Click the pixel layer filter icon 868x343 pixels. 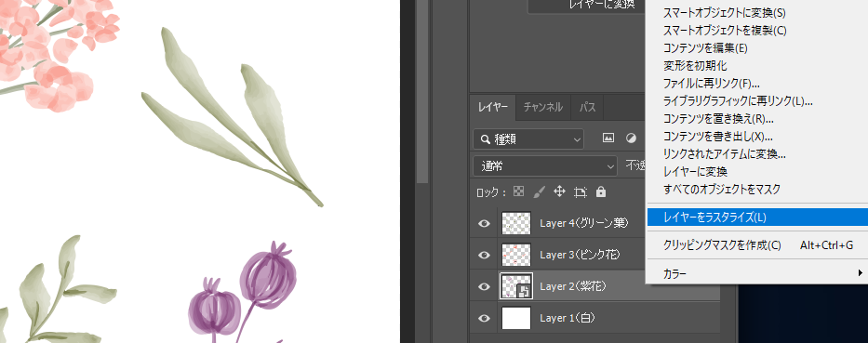pos(608,139)
